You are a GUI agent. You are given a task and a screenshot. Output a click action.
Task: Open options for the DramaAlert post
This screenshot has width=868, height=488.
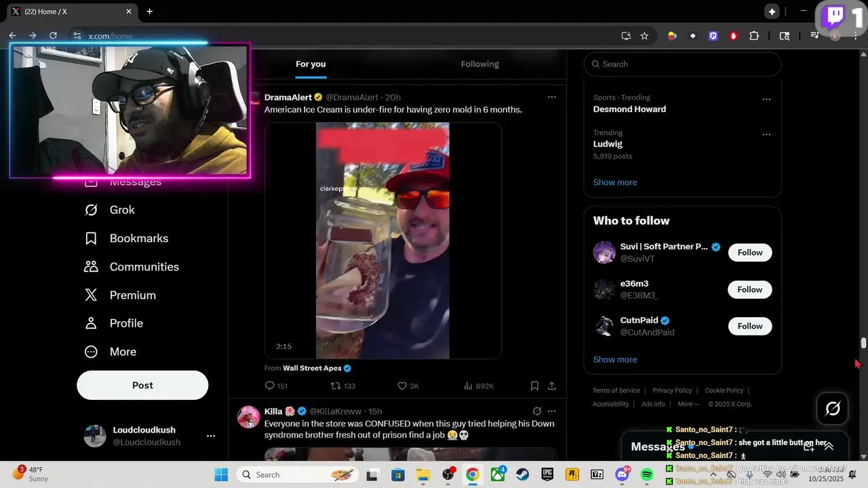pos(552,97)
